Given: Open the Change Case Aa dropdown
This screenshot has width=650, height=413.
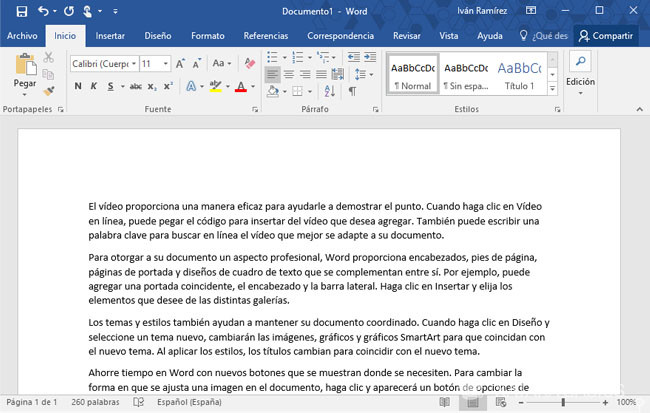Looking at the screenshot, I should pos(221,63).
